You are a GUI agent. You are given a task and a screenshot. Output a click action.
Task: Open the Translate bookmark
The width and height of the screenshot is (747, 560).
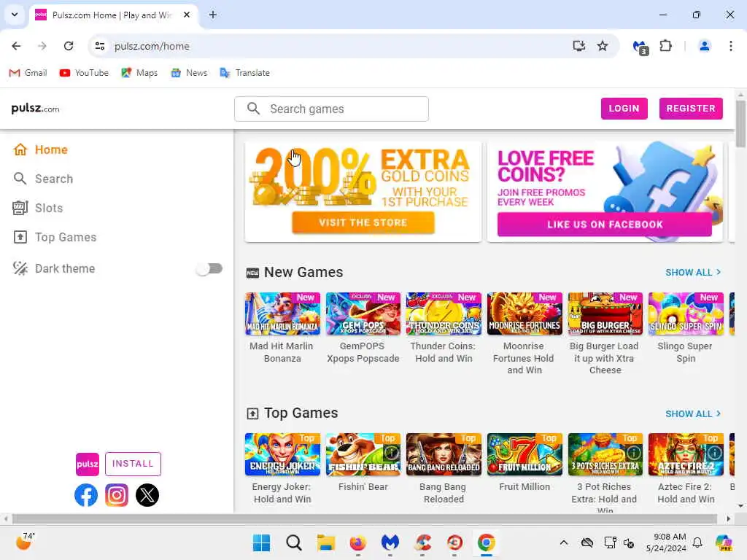[244, 73]
